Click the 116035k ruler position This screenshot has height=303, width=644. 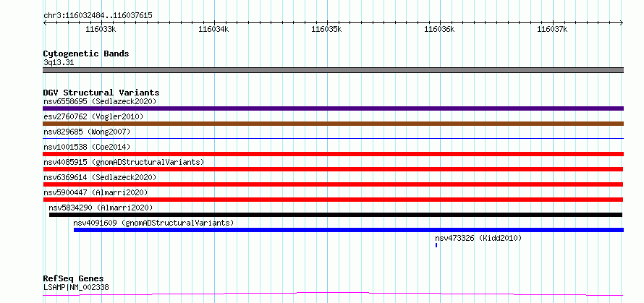(326, 29)
